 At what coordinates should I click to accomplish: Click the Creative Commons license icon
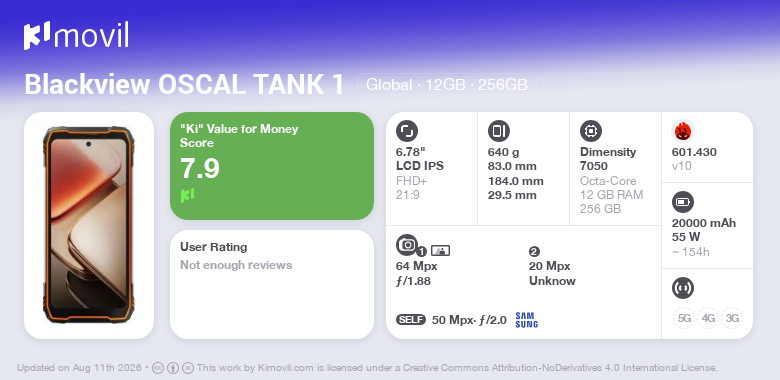point(158,369)
